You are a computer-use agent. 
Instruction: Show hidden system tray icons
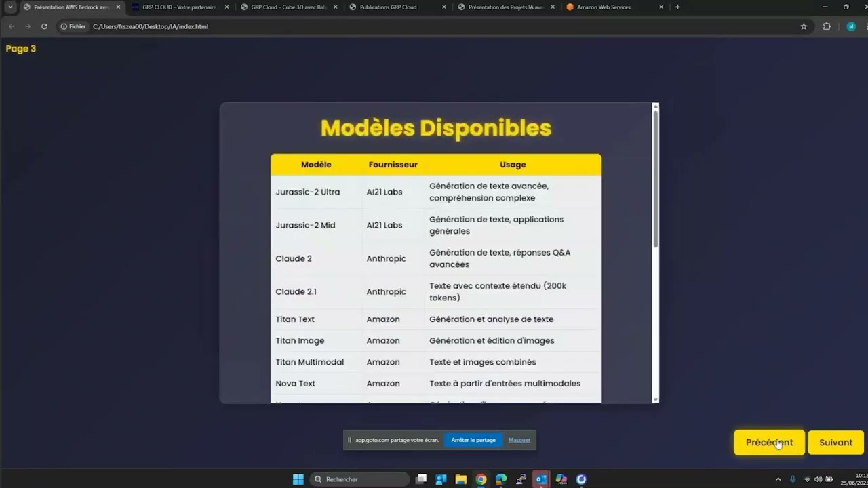coord(778,479)
